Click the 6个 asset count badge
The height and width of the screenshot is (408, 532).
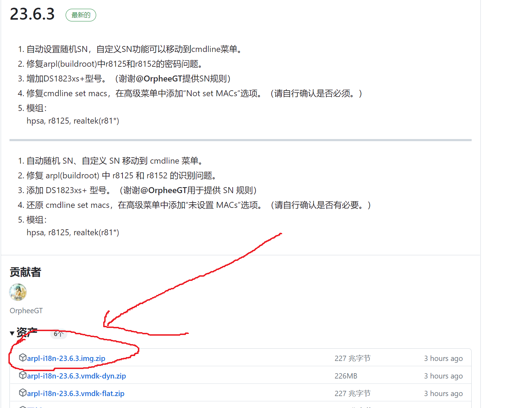pos(58,334)
